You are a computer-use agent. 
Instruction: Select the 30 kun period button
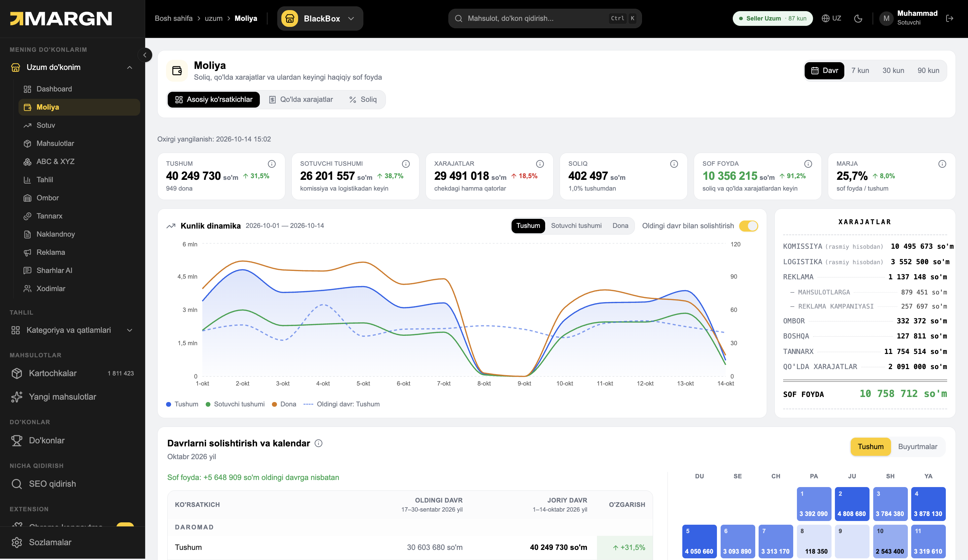893,71
